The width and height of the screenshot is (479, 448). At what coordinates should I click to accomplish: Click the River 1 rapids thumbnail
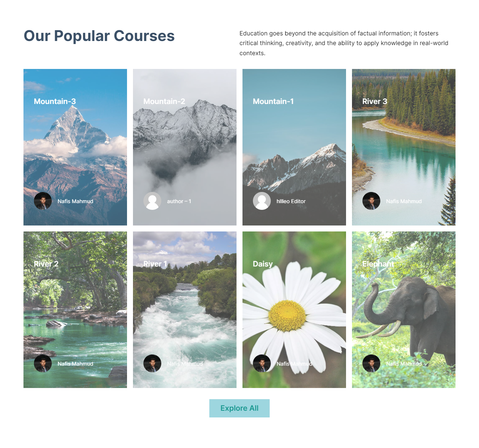185,310
